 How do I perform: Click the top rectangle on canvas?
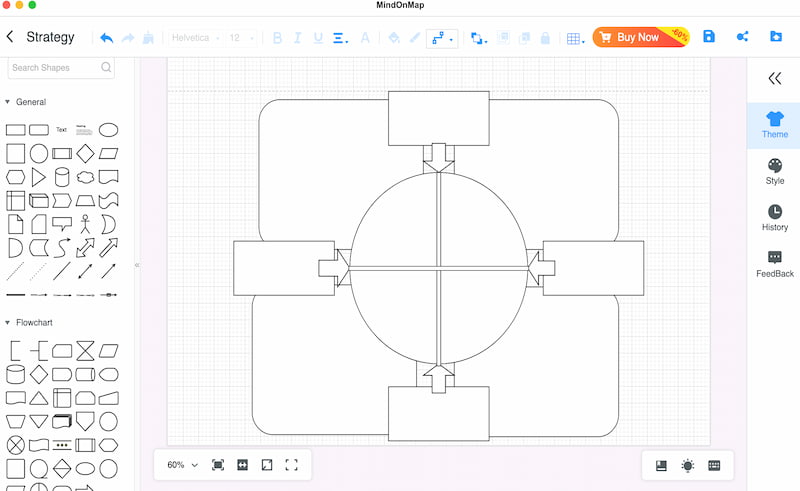[x=439, y=118]
